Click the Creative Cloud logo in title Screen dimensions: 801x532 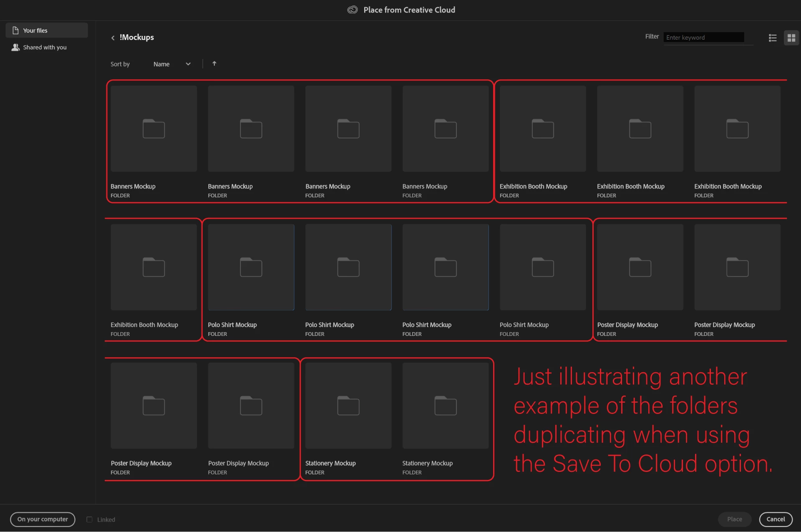[353, 10]
